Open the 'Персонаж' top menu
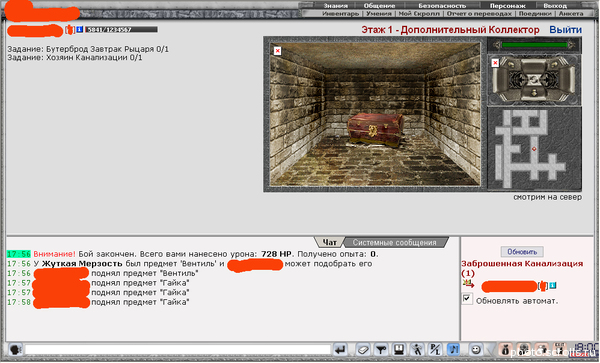 (x=507, y=5)
